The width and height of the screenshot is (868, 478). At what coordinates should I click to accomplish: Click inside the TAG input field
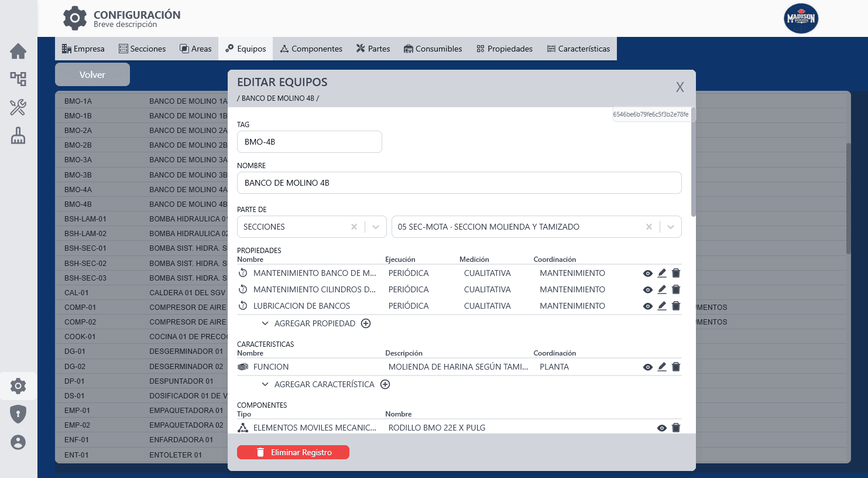[x=309, y=142]
